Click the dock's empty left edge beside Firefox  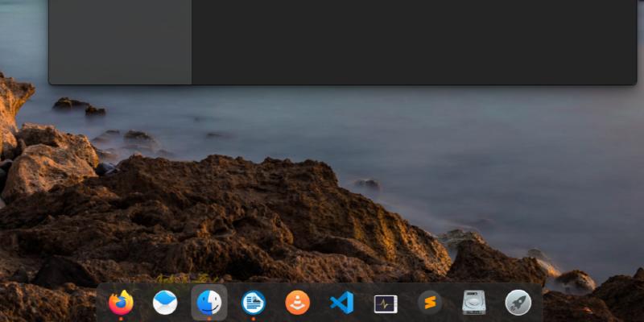(x=101, y=303)
